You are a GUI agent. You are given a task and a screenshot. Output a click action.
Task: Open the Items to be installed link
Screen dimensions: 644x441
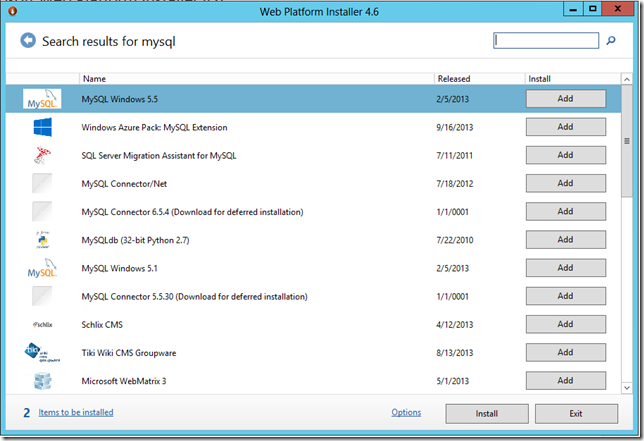click(76, 412)
